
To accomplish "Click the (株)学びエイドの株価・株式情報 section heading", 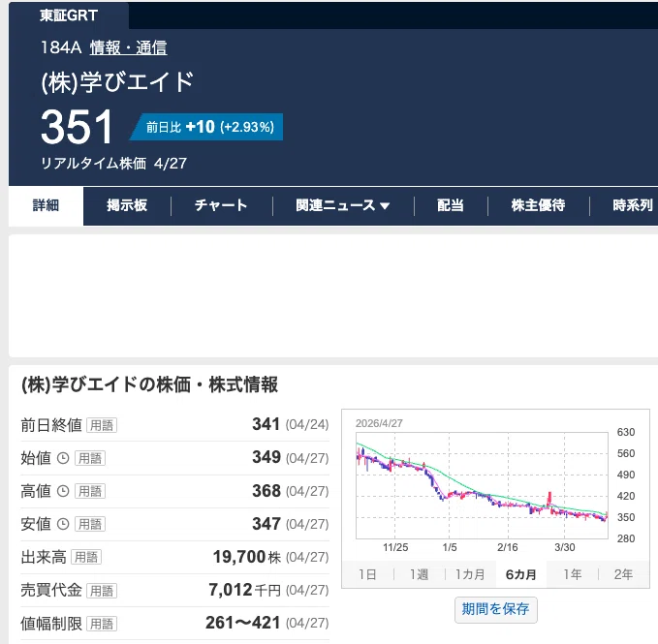I will pos(150,384).
